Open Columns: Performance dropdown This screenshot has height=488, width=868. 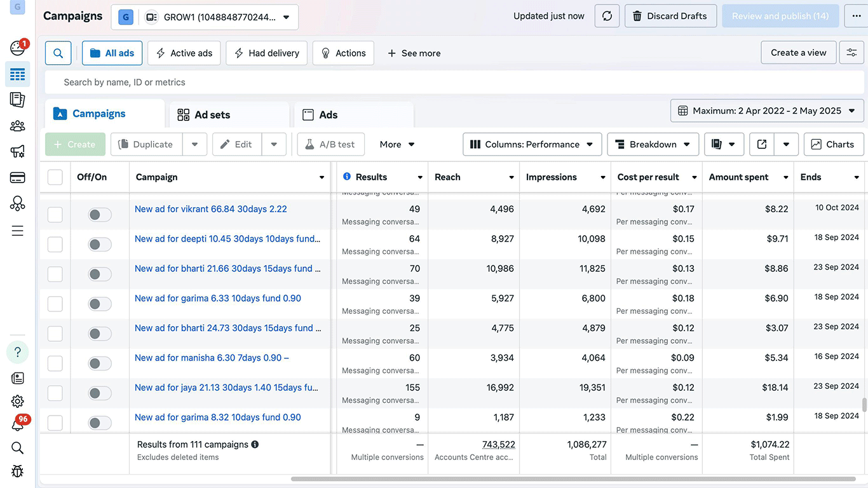532,144
